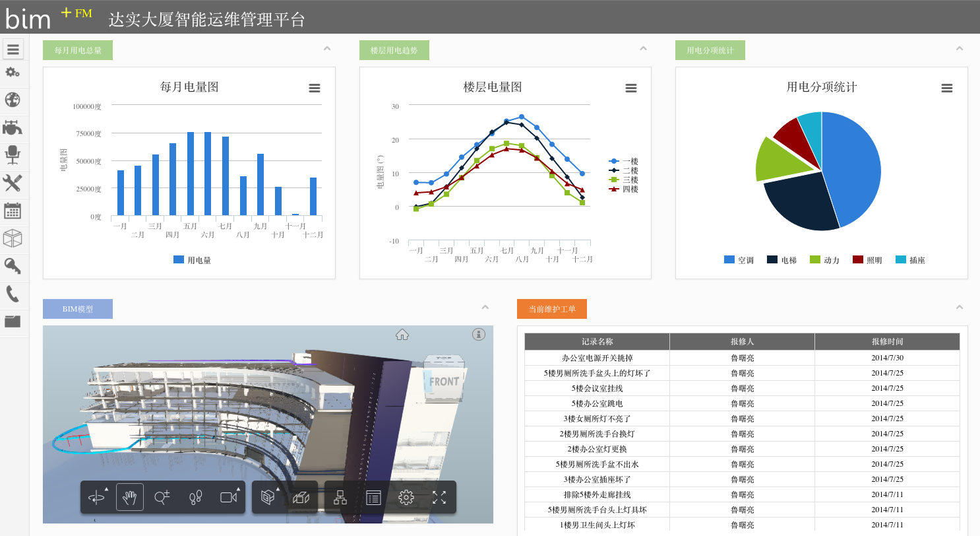The height and width of the screenshot is (536, 980).
Task: Click the 当前维护工单 panel tab
Action: click(x=552, y=309)
